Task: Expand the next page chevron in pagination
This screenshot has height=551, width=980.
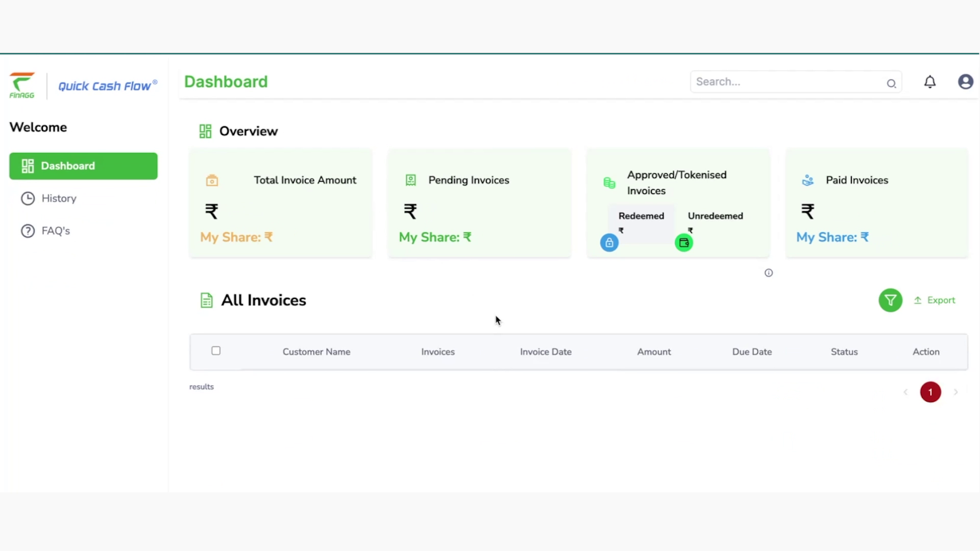Action: click(x=957, y=392)
